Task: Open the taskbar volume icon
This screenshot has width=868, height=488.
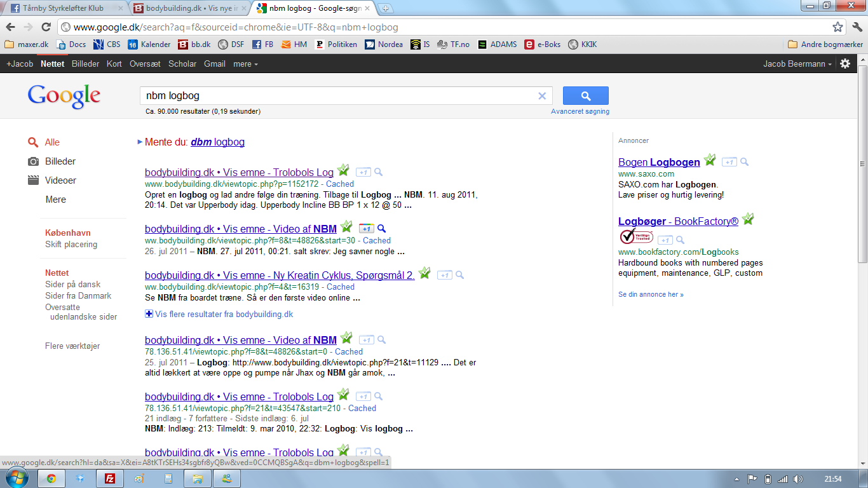Action: (x=798, y=479)
